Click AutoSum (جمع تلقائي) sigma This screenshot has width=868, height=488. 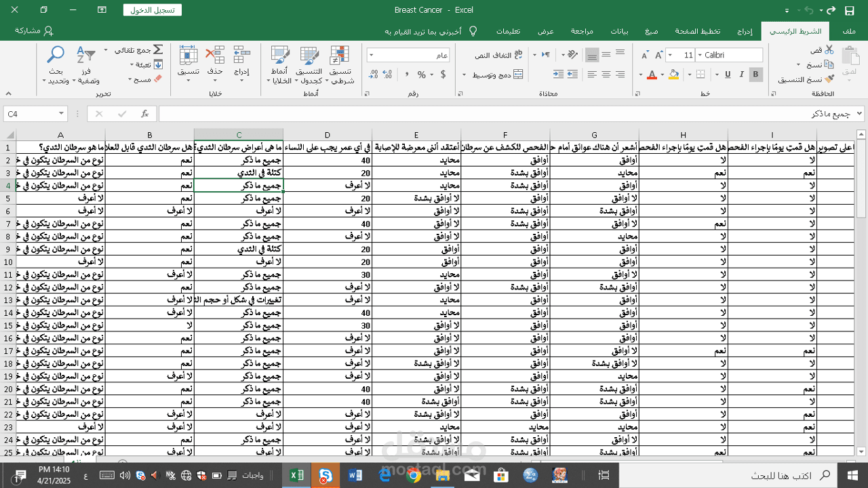[x=158, y=50]
